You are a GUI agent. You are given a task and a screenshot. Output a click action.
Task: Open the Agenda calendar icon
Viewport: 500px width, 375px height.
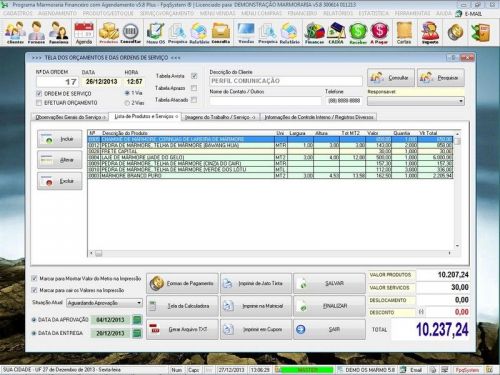tap(84, 32)
